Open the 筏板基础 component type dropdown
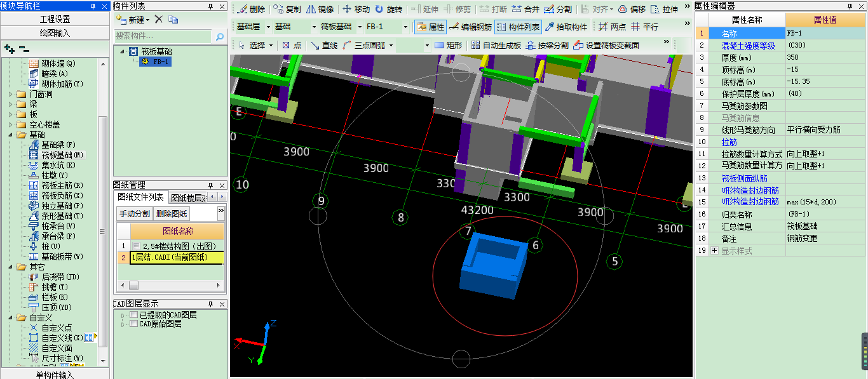The height and width of the screenshot is (379, 868). tap(360, 27)
